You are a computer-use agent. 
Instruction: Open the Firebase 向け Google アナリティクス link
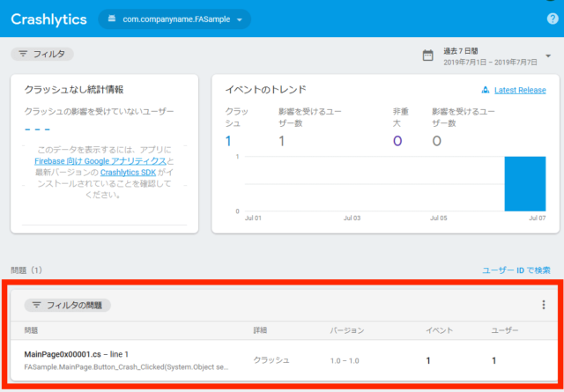pyautogui.click(x=100, y=160)
